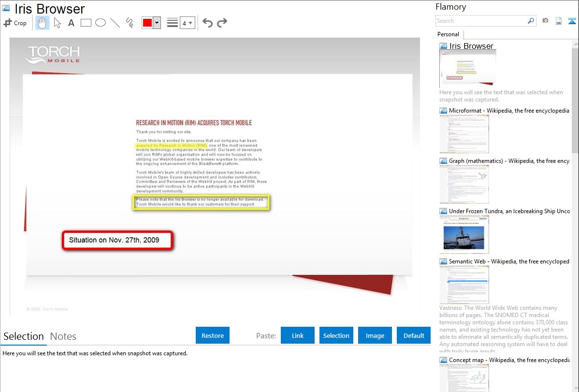Click the Restore button

[x=213, y=335]
